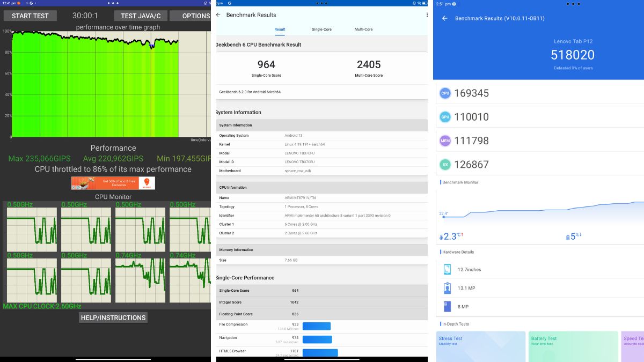The width and height of the screenshot is (644, 362).
Task: Open the settings gear in the status bar
Action: pos(454,4)
